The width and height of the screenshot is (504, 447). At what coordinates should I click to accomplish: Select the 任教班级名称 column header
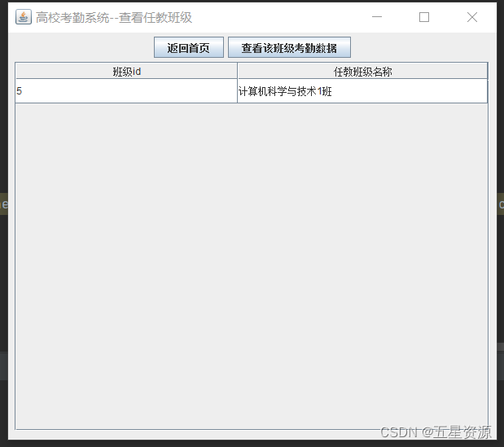pyautogui.click(x=362, y=72)
